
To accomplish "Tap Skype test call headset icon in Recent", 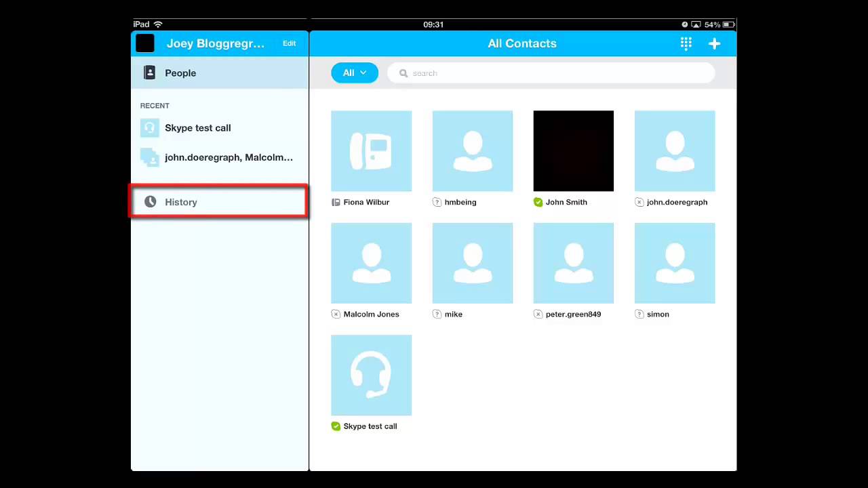I will click(149, 127).
